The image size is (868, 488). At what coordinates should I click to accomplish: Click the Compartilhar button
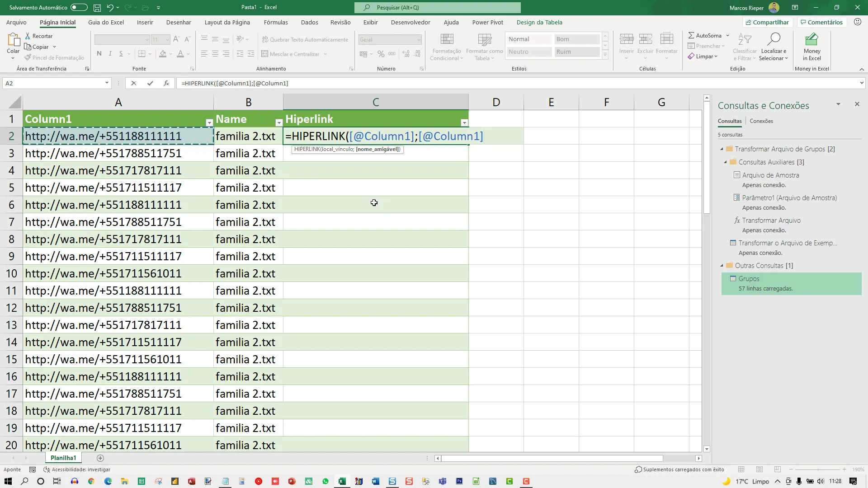[x=767, y=22]
